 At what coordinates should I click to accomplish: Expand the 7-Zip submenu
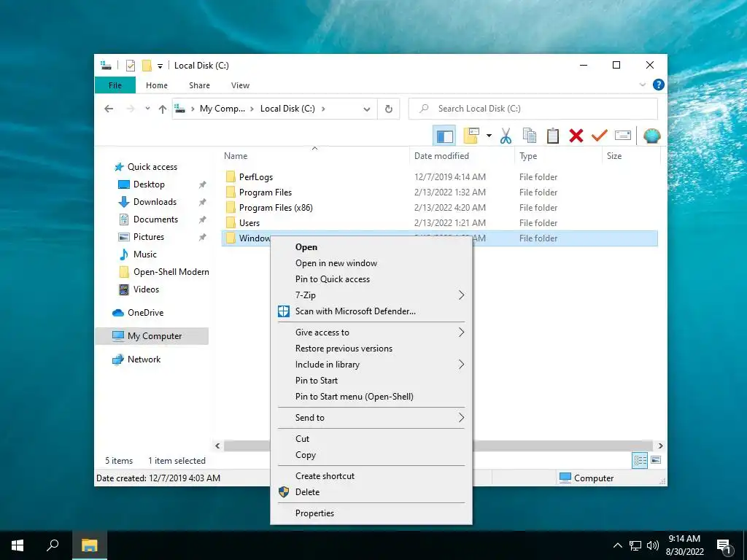[x=371, y=295]
